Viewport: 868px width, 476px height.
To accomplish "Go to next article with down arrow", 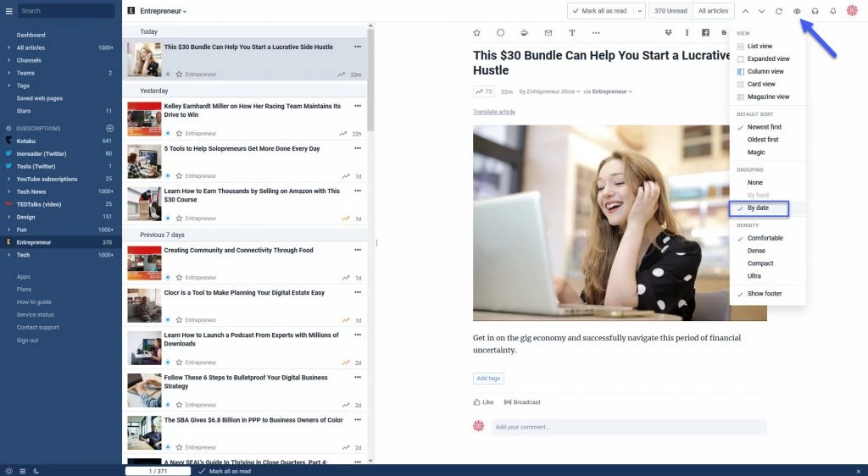I will tap(762, 11).
